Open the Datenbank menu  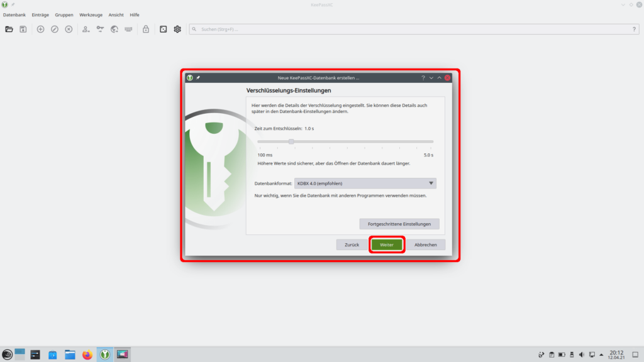[14, 15]
